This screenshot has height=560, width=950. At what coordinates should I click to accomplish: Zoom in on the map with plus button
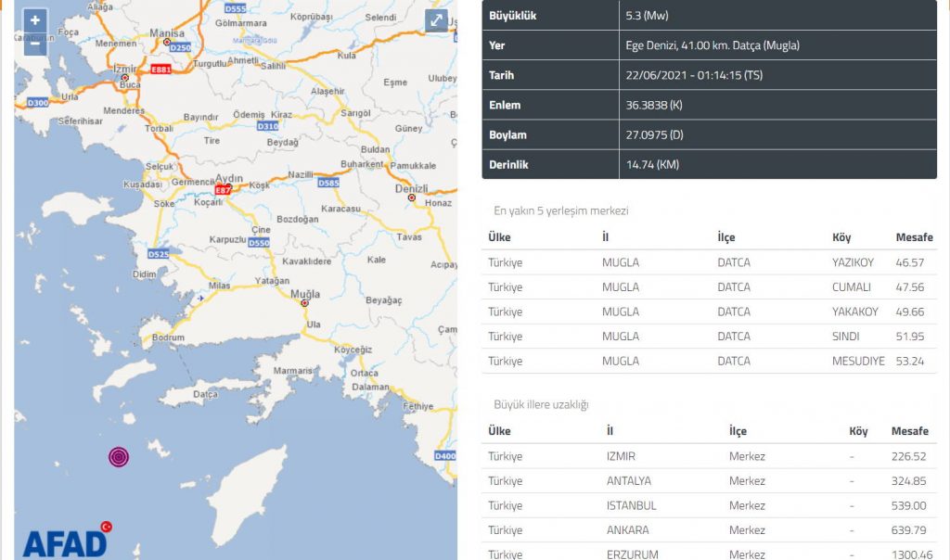(x=35, y=20)
